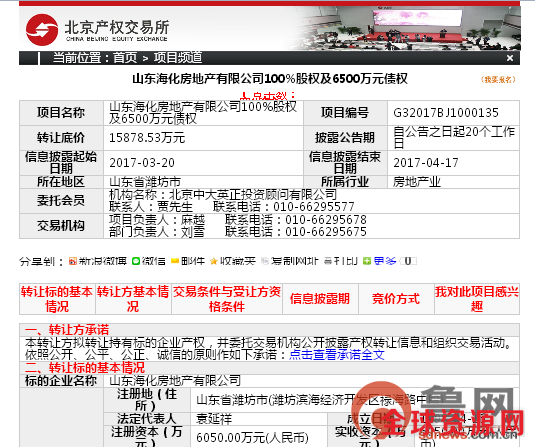Select 我对此项目感兴趣 tab
The image size is (535, 447).
(477, 299)
